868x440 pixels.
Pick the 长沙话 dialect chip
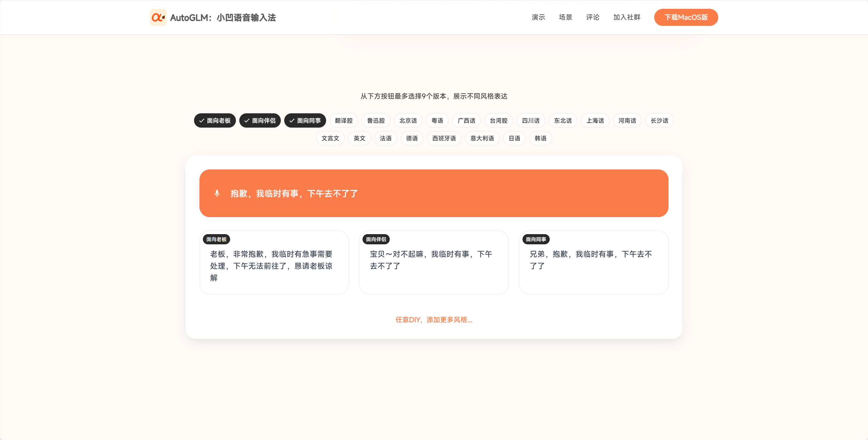point(659,120)
